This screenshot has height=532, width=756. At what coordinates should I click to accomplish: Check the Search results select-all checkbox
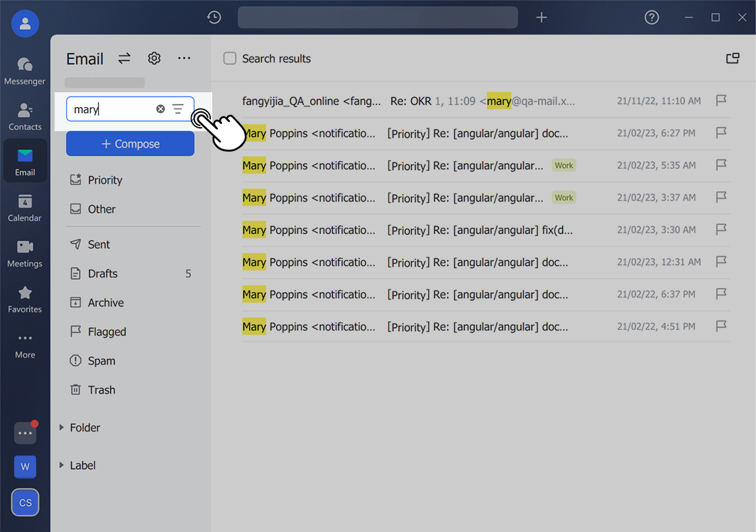(229, 58)
